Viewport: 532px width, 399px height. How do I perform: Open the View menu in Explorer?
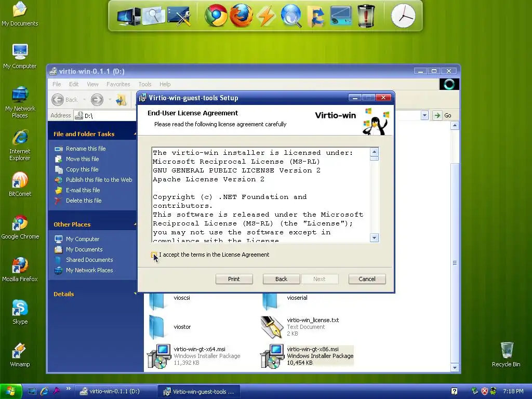click(92, 84)
